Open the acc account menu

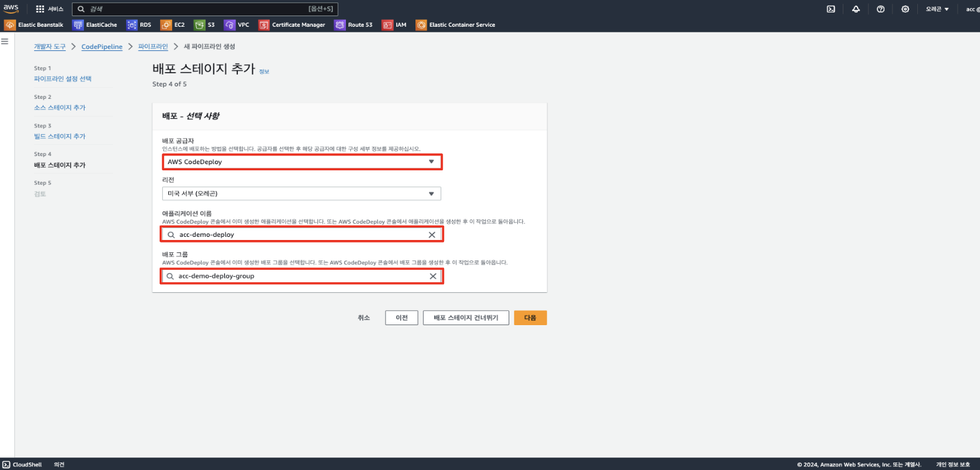pos(972,9)
